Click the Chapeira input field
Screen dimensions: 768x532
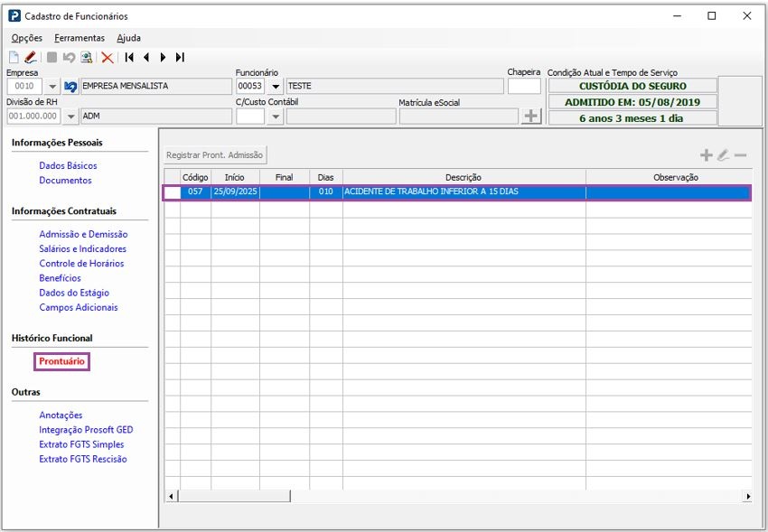pyautogui.click(x=524, y=87)
